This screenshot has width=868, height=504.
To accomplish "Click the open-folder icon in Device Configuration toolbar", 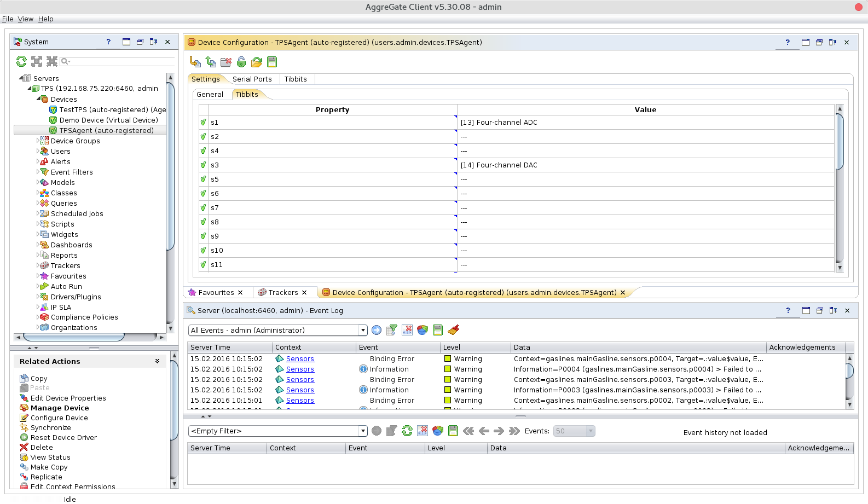I will (x=257, y=62).
